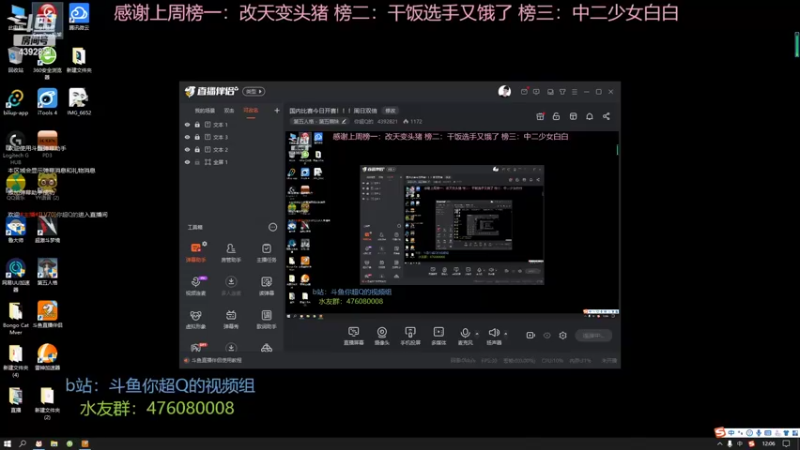Switch to the first scene tab
The image size is (800, 450).
point(205,111)
